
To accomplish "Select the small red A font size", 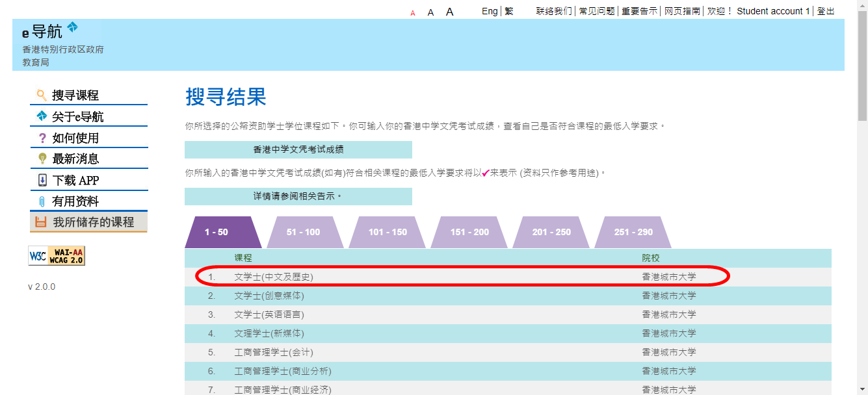I will click(413, 13).
